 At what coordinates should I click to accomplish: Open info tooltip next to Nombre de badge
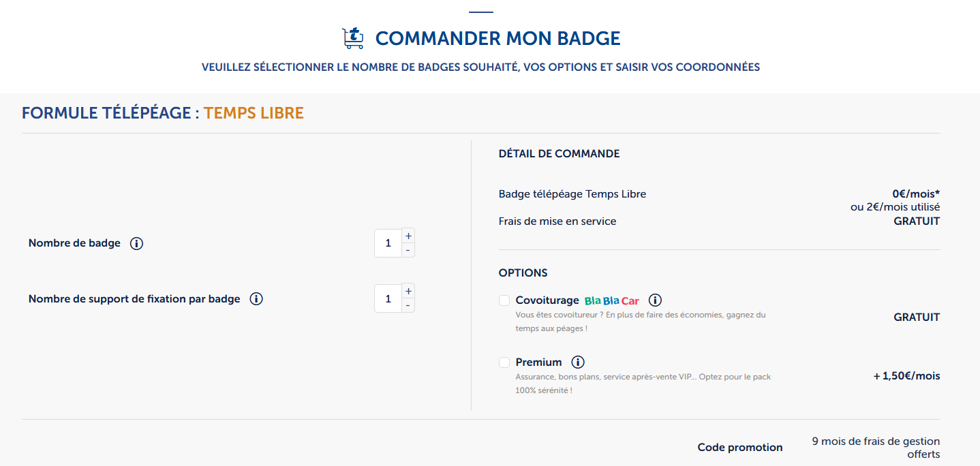point(136,243)
